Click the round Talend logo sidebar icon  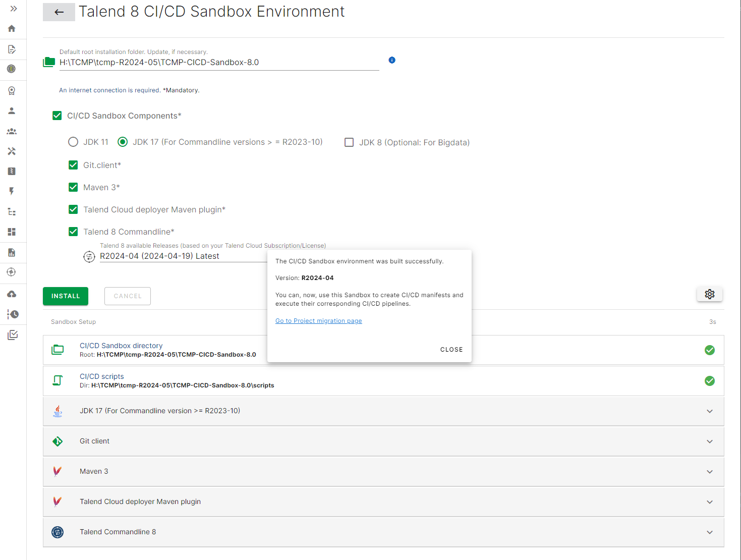coord(11,69)
